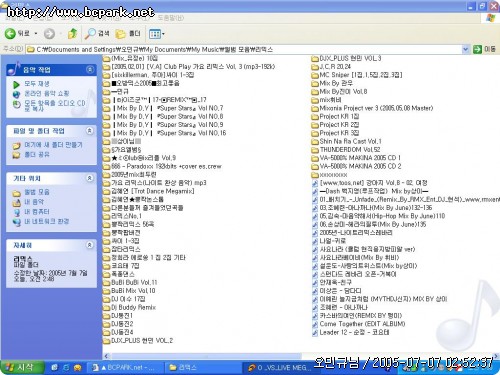Select the MC Sniper folder icon

315,75
